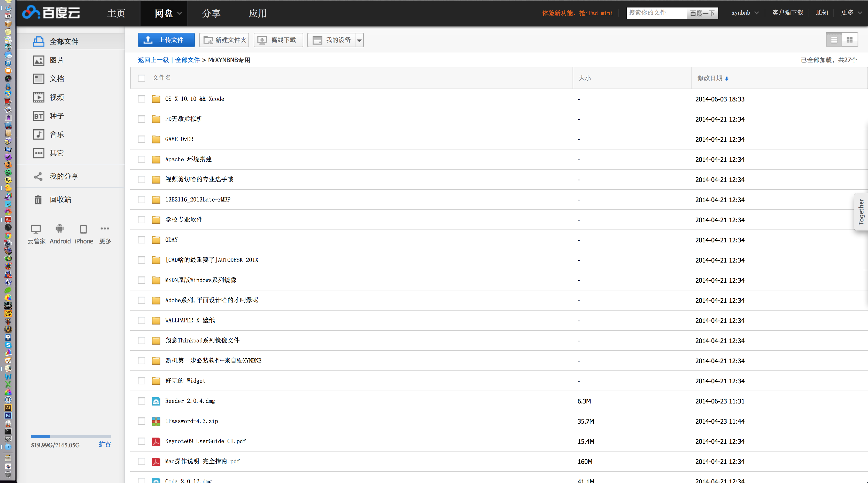Image resolution: width=868 pixels, height=483 pixels.
Task: Check the box for MSDN原版Windows系列镜像 folder
Action: pyautogui.click(x=142, y=280)
